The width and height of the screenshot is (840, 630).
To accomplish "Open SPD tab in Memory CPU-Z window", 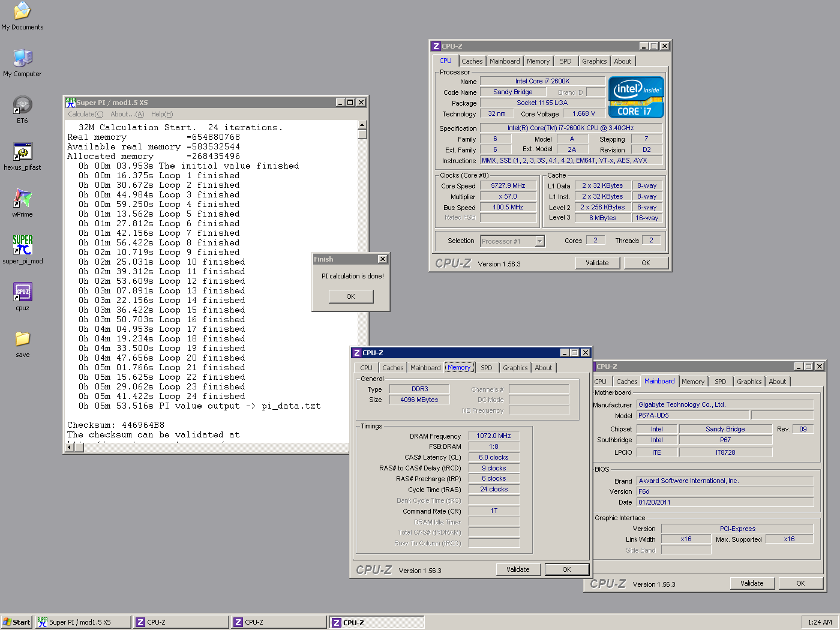I will point(487,368).
